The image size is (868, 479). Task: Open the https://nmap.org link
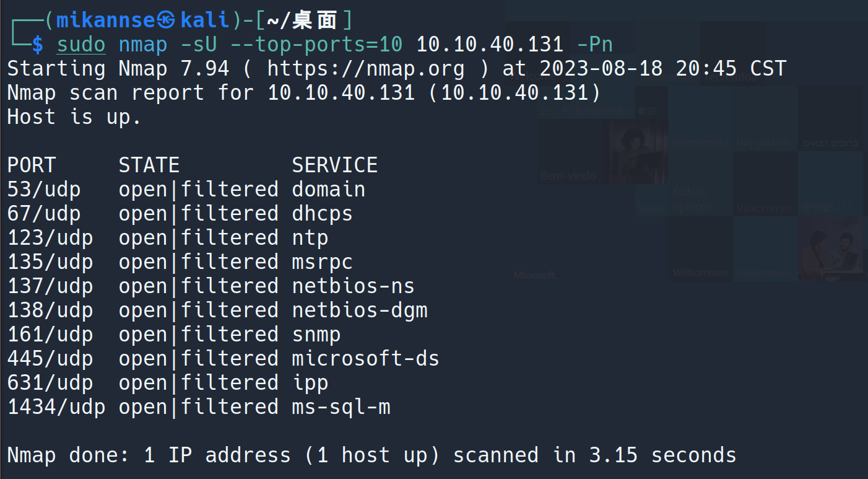[365, 68]
